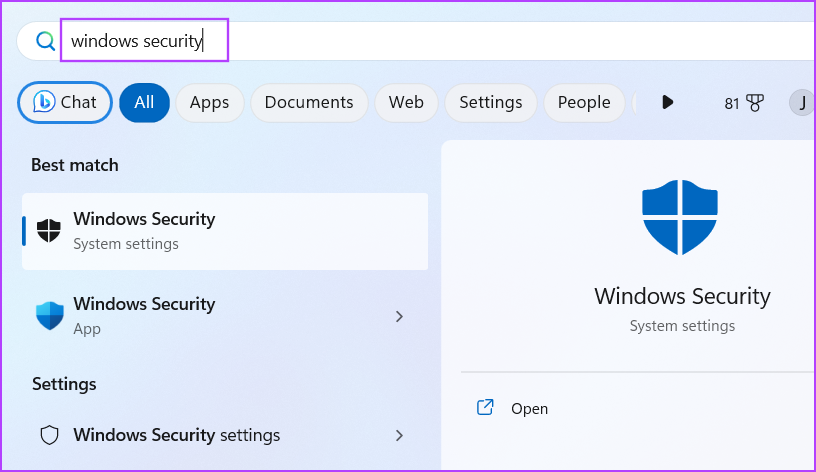Image resolution: width=816 pixels, height=472 pixels.
Task: Select the All filter tab
Action: (144, 102)
